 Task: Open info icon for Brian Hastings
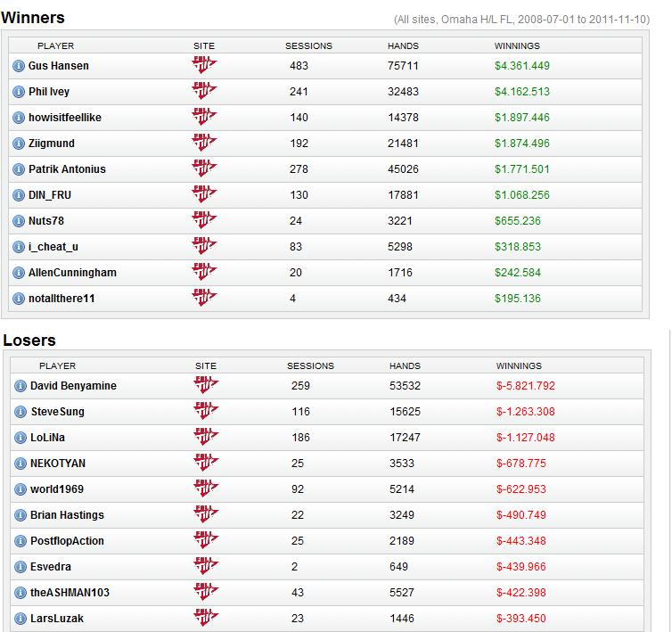tap(20, 515)
